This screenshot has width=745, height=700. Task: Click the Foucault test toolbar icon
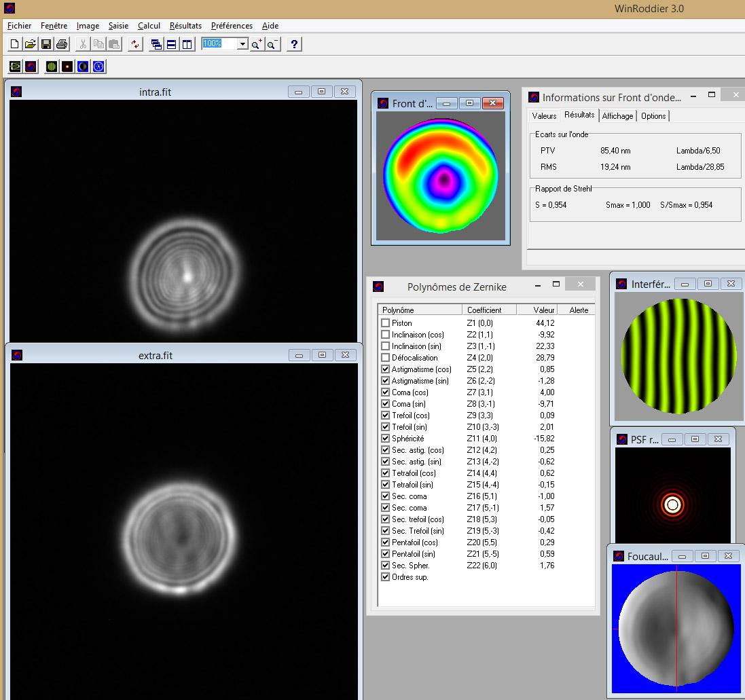pos(83,67)
